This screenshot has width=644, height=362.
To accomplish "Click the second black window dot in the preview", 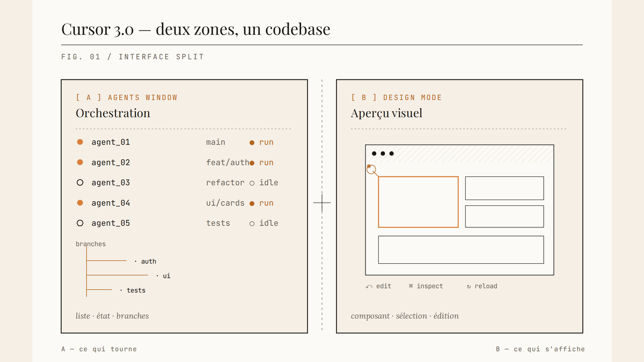I will tap(383, 154).
